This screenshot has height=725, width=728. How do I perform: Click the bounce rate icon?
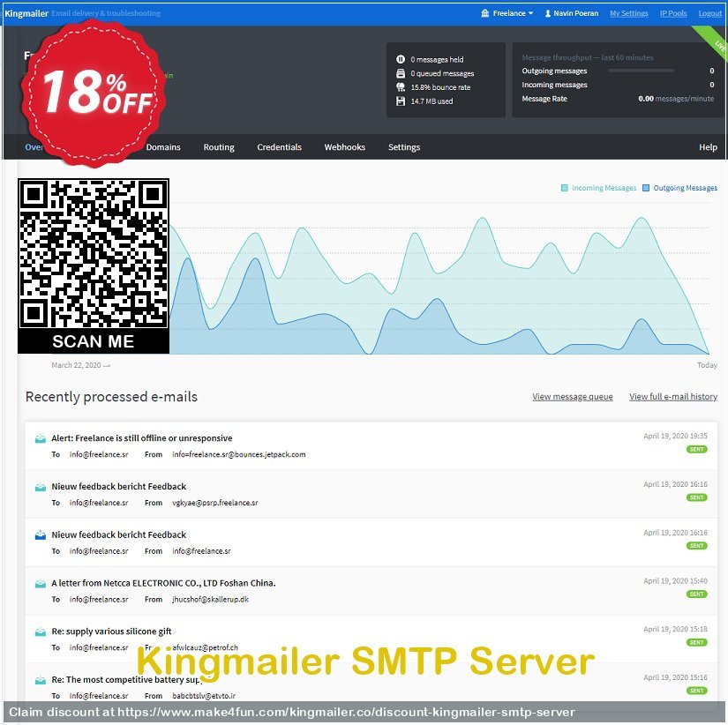tap(401, 87)
